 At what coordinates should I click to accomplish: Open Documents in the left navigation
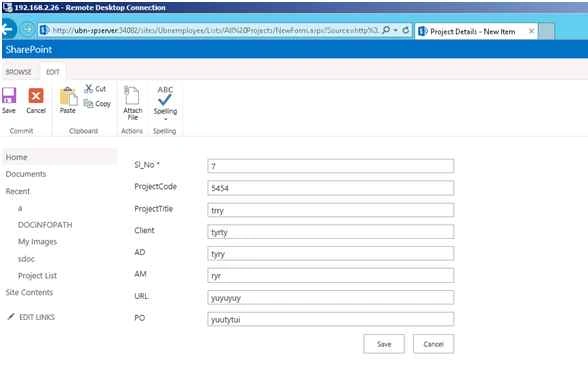(x=26, y=174)
